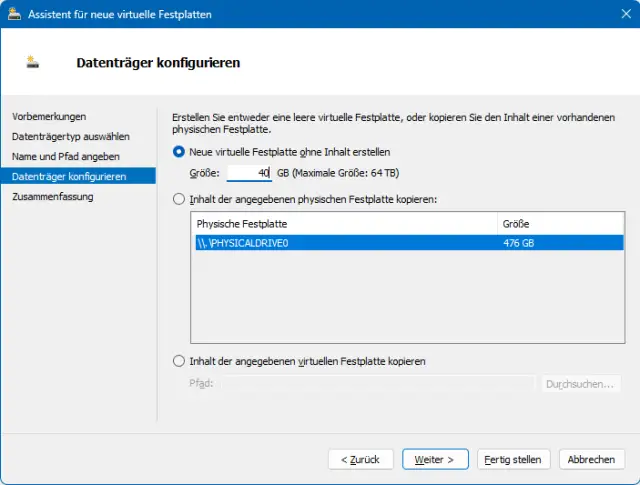Click Fertig stellen to finish
This screenshot has width=640, height=485.
513,459
